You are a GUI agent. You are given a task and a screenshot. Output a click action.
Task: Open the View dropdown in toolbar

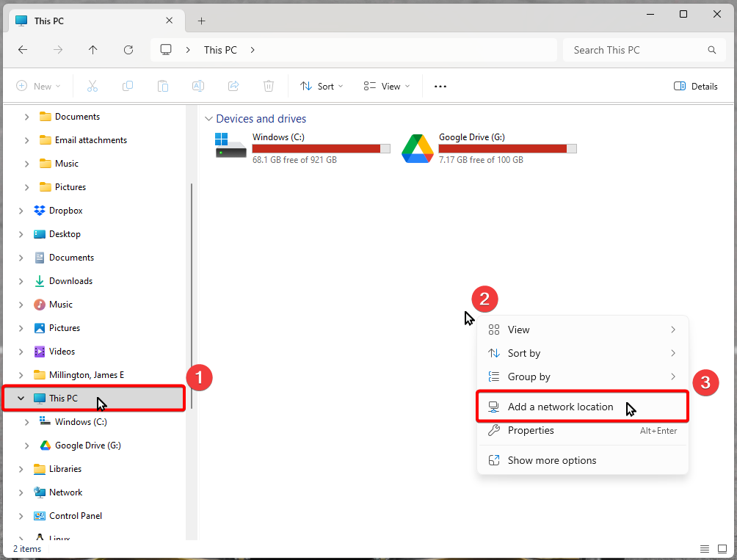pyautogui.click(x=386, y=87)
